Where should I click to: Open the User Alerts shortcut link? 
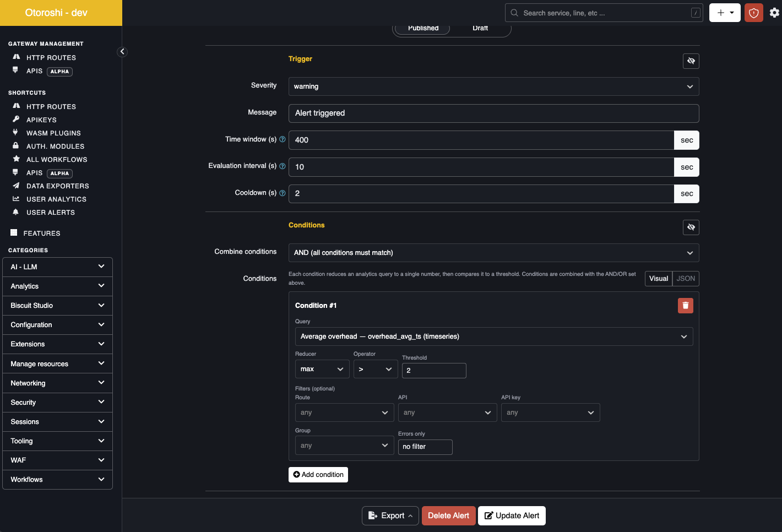(51, 213)
